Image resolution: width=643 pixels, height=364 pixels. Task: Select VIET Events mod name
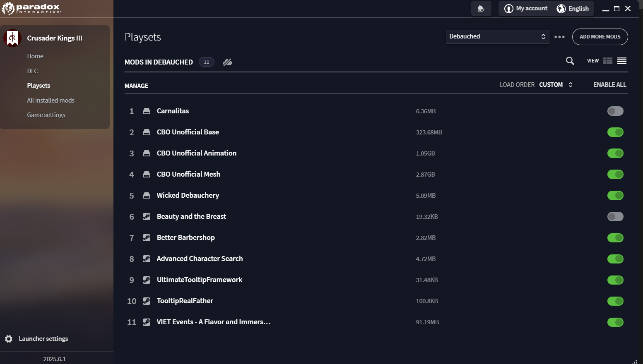[x=213, y=322]
